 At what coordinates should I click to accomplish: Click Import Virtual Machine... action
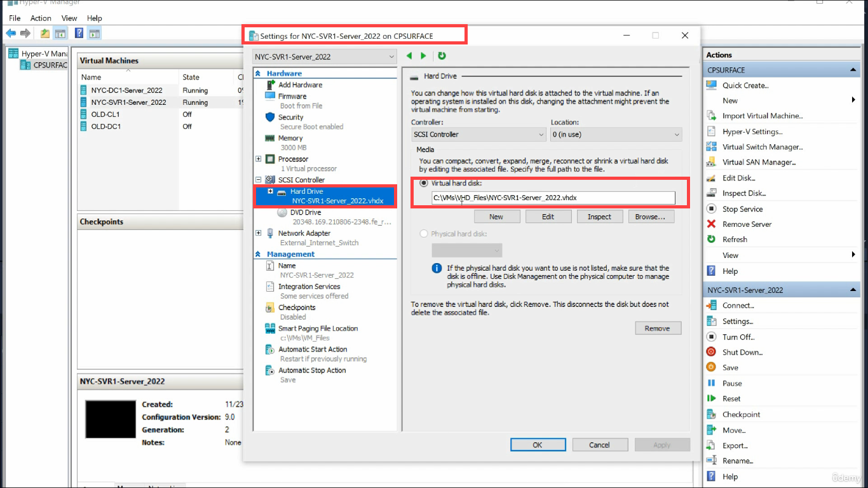click(763, 116)
